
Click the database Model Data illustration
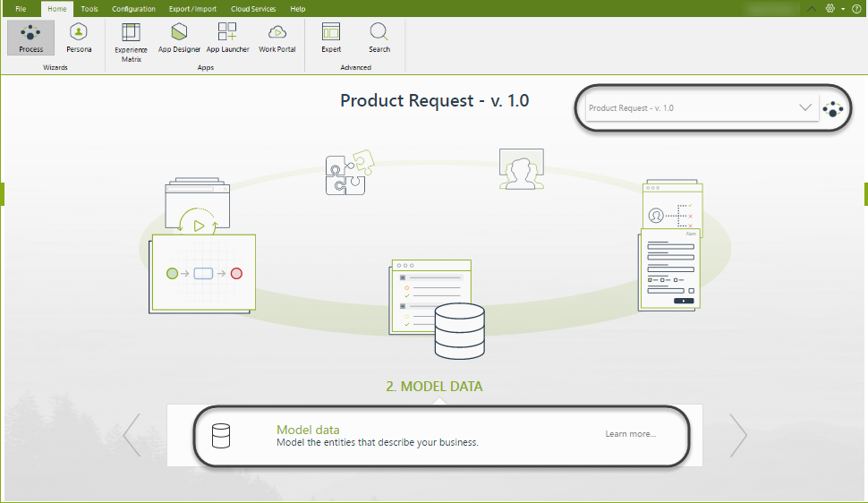click(x=438, y=309)
